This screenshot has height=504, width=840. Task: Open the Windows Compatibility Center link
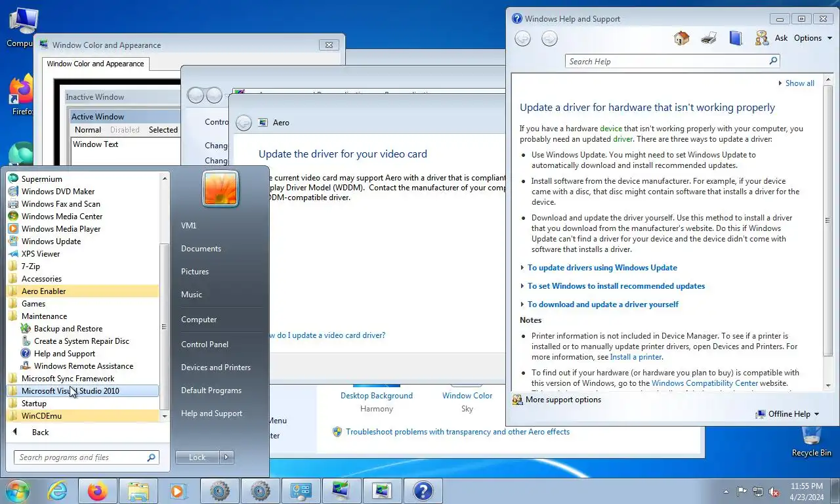[705, 383]
